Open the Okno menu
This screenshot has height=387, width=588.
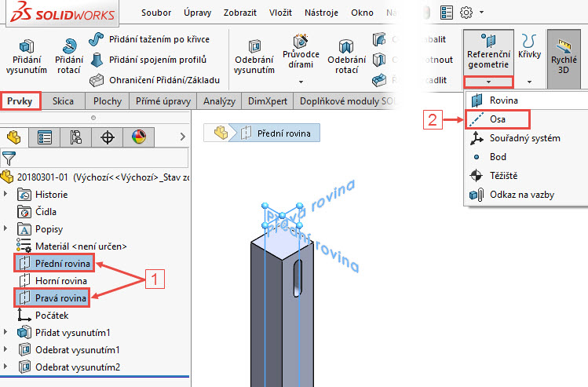pos(362,13)
